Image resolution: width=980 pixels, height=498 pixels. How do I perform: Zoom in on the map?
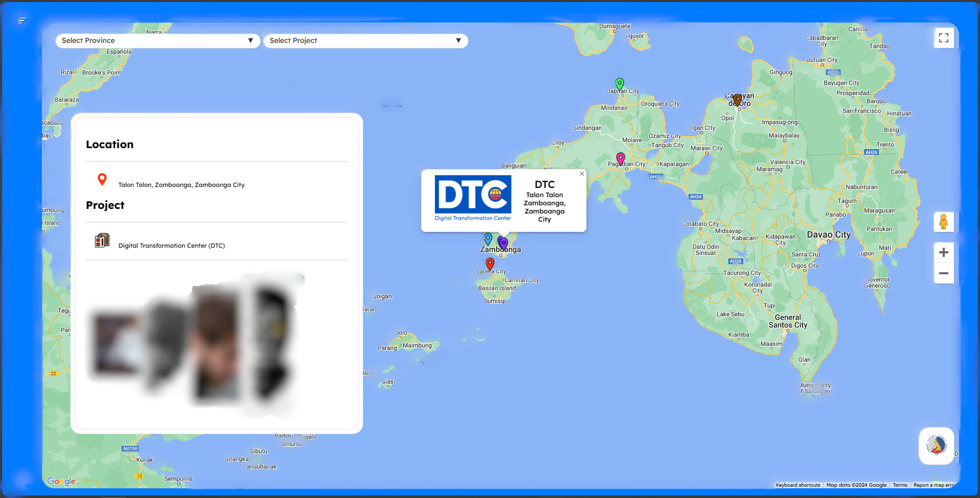click(x=944, y=252)
